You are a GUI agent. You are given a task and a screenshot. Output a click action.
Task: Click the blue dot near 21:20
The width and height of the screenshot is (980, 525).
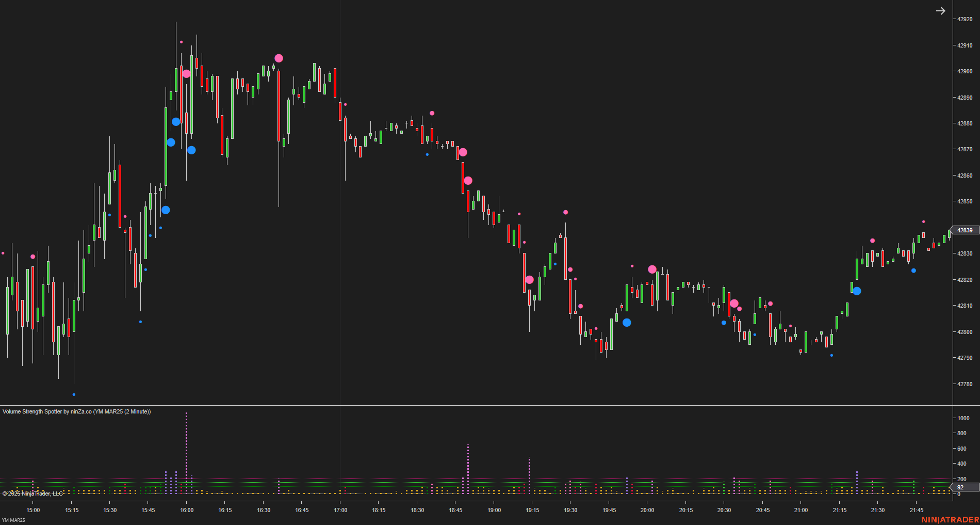pos(856,291)
